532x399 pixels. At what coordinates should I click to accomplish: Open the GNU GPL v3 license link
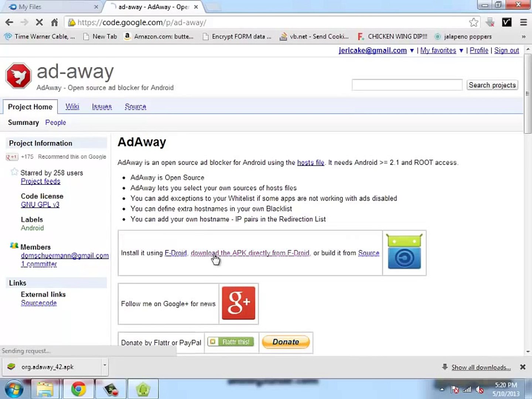(x=40, y=205)
